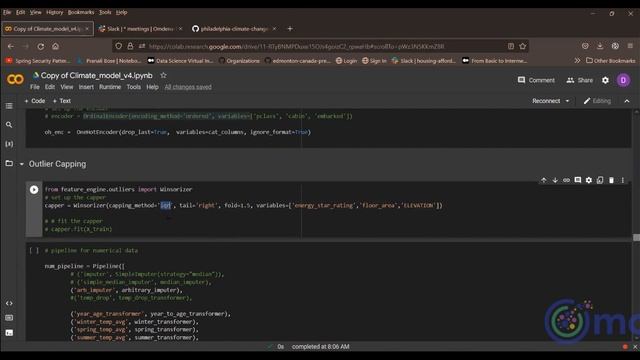
Task: Go to Colab home logo
Action: click(16, 79)
